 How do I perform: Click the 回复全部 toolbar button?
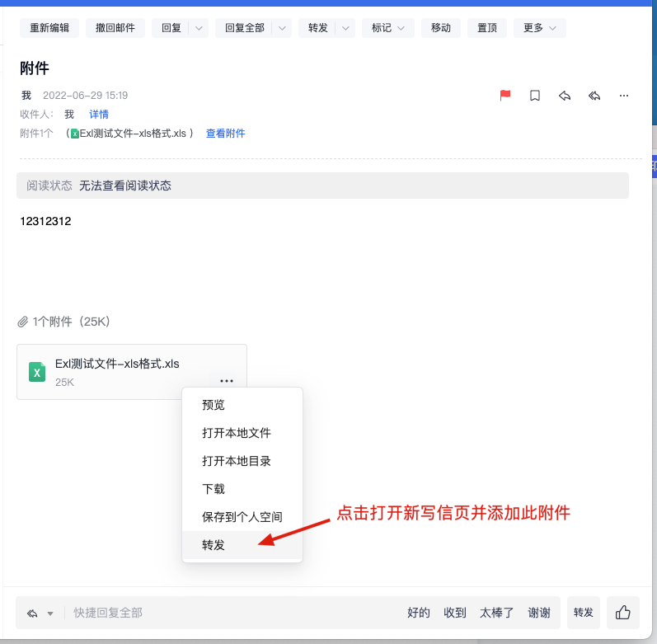pos(244,28)
